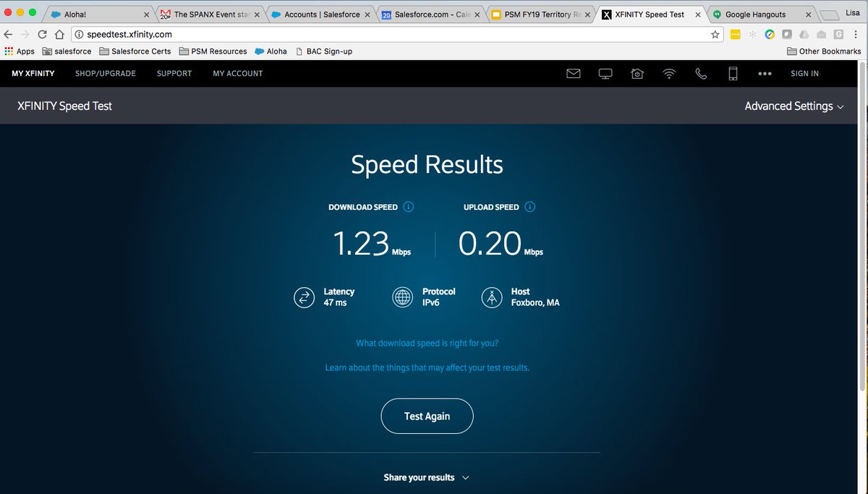This screenshot has height=494, width=868.
Task: Click the Google Drive extension icon
Action: click(x=804, y=34)
